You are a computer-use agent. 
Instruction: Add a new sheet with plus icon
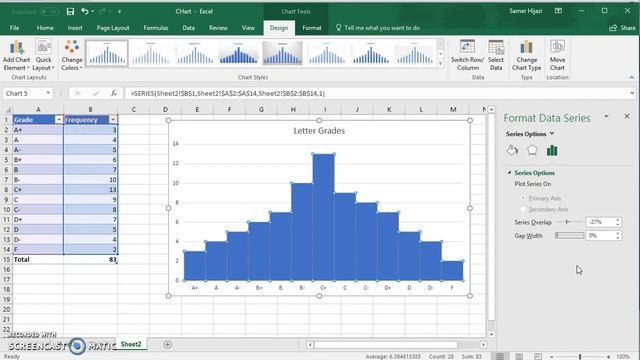[x=167, y=344]
